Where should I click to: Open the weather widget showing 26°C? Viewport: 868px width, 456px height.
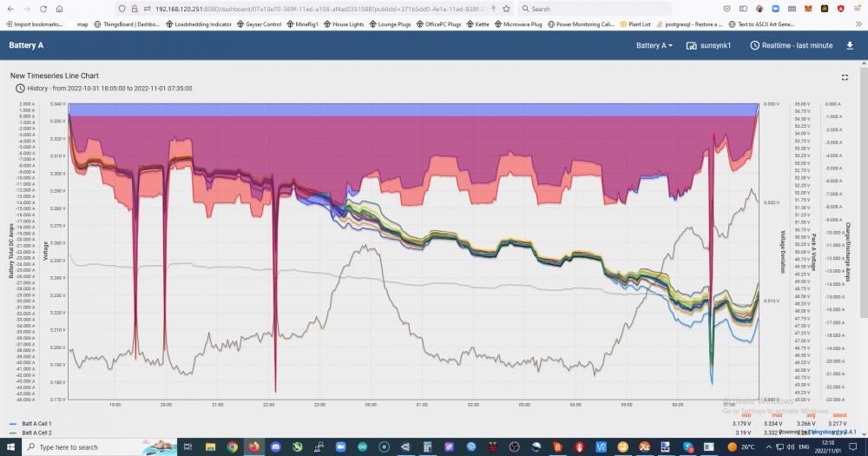(x=740, y=447)
